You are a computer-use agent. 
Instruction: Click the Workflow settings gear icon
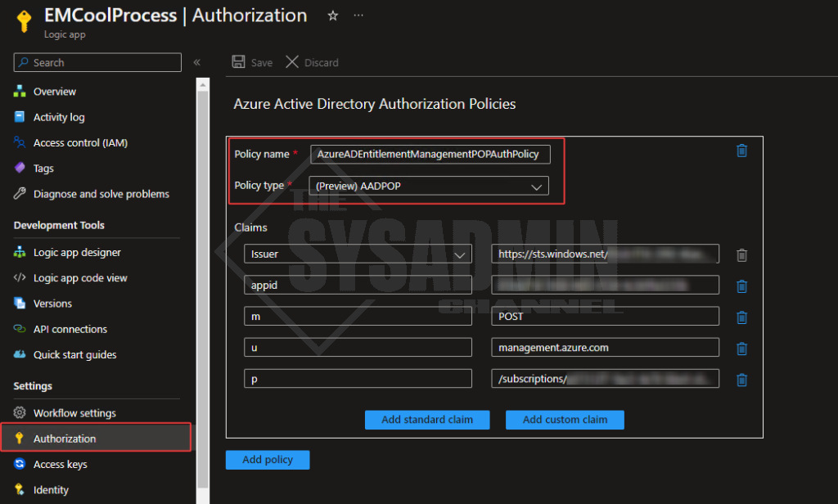tap(20, 412)
